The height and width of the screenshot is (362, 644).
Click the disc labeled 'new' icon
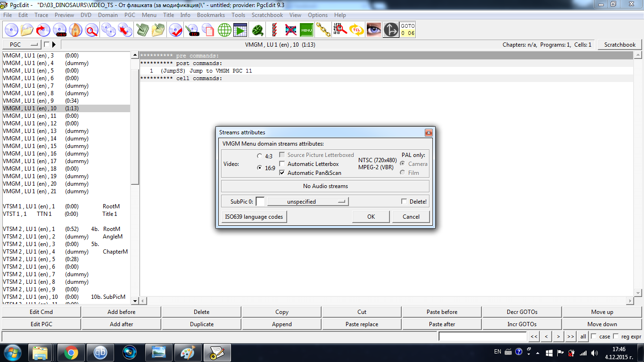60,30
